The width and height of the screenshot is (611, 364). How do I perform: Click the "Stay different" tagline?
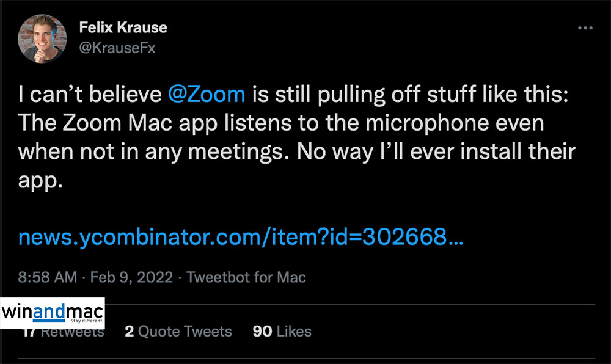[x=84, y=320]
